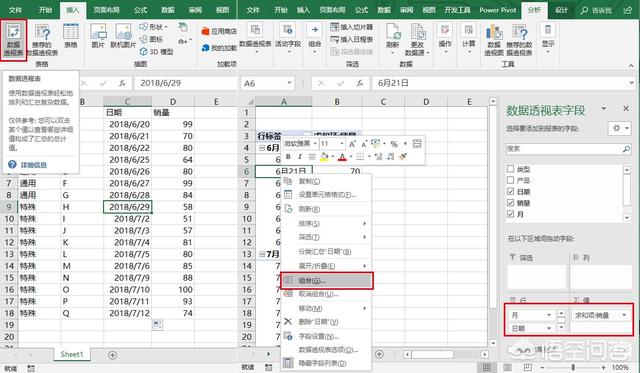640x373 pixels.
Task: Check the 类型 field checkbox
Action: pyautogui.click(x=510, y=169)
